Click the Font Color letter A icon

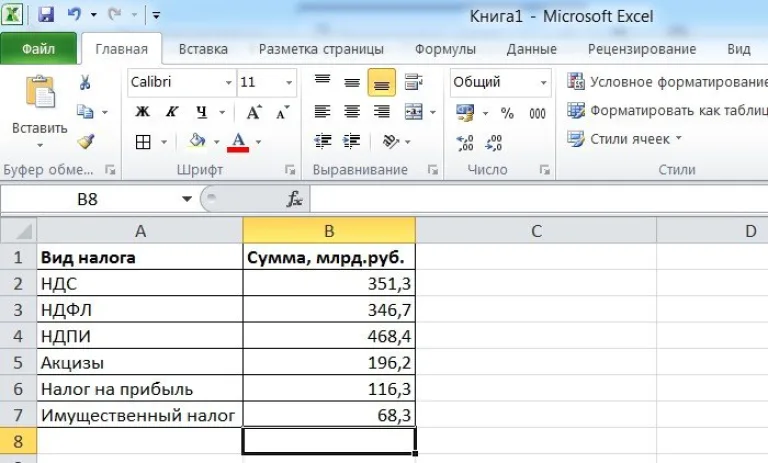click(238, 142)
